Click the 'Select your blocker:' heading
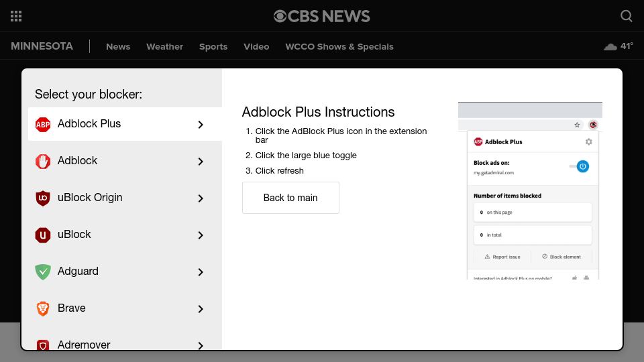Image resolution: width=644 pixels, height=362 pixels. (89, 95)
